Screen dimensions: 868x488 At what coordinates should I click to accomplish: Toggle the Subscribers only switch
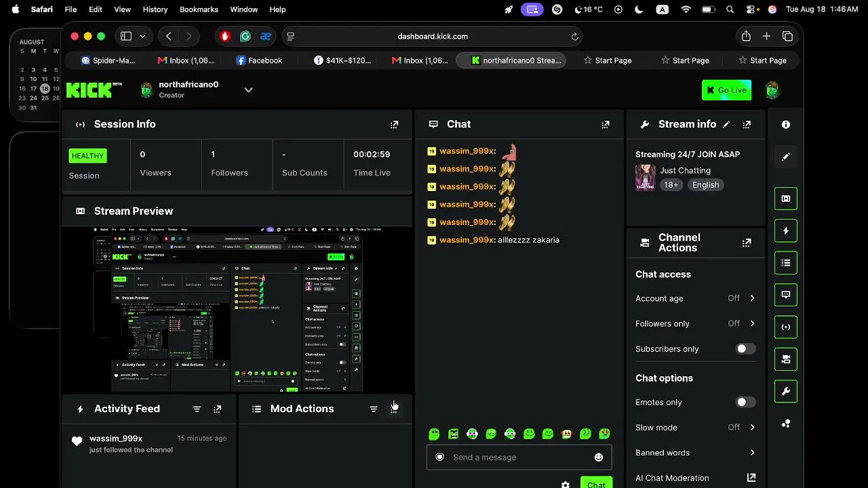(746, 349)
